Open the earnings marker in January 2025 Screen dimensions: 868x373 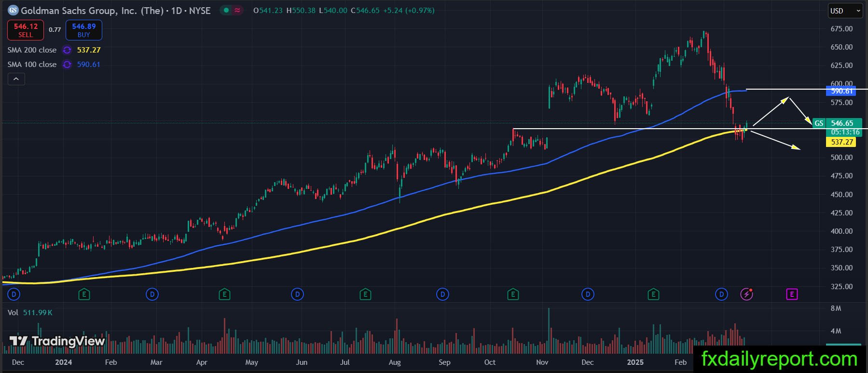pos(653,294)
